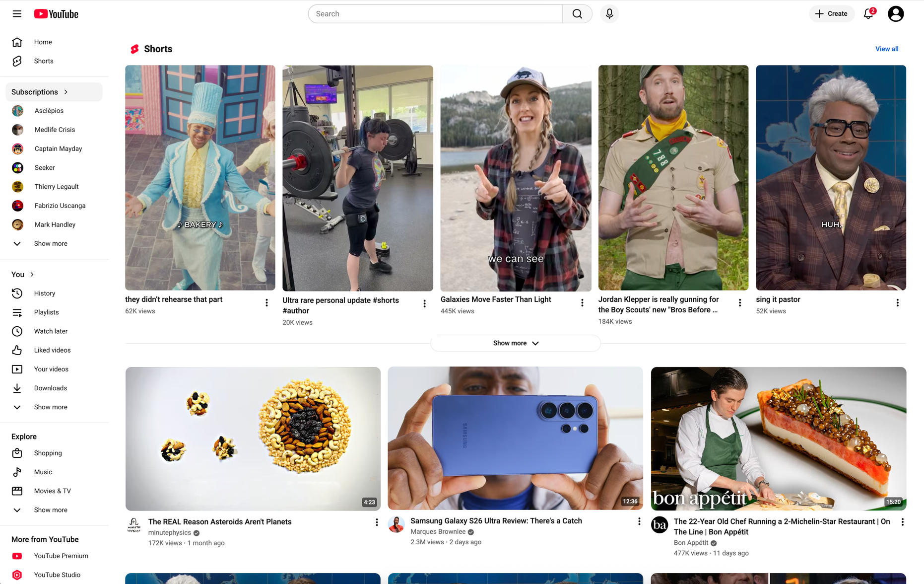Play the Boy Scouts uniform short thumbnail

pos(673,178)
